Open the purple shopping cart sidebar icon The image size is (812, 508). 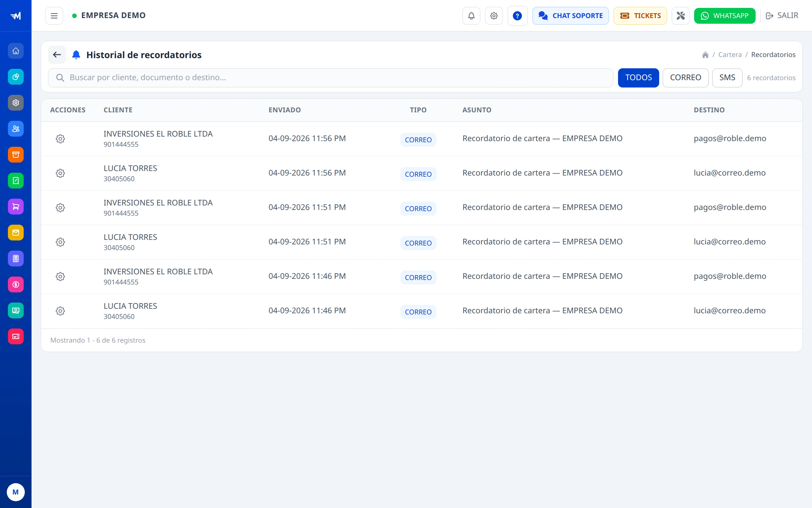(16, 207)
